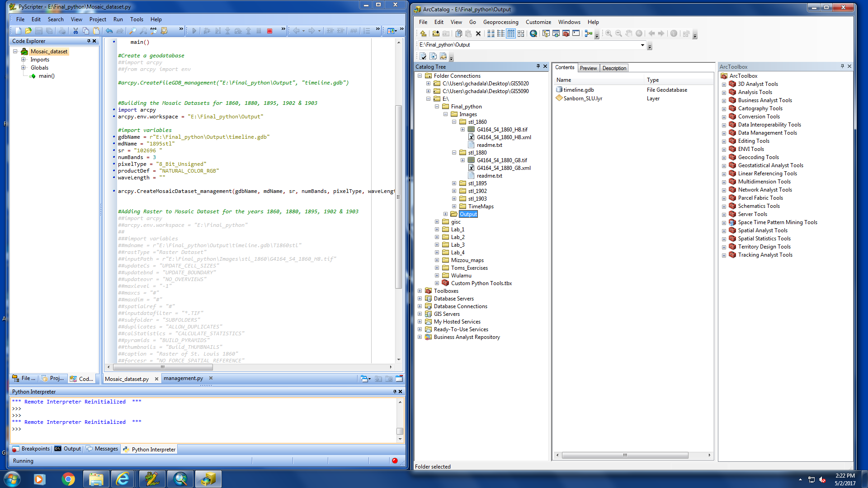This screenshot has width=868, height=488.
Task: Switch to the Preview tab in ArcCatalog
Action: point(589,68)
